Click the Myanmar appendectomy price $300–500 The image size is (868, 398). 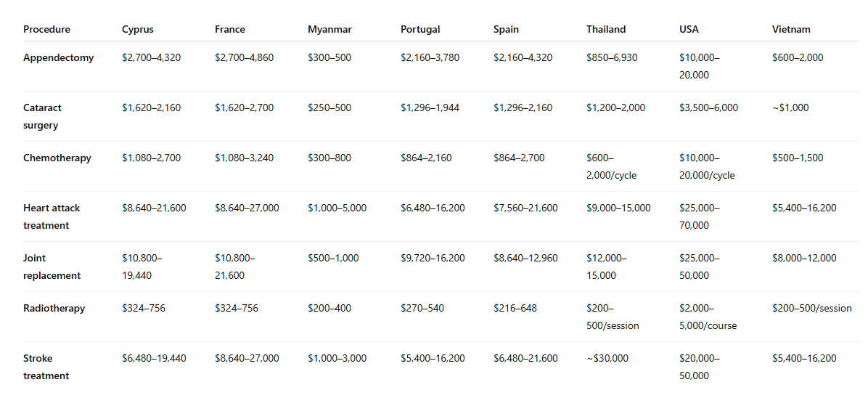(x=329, y=57)
